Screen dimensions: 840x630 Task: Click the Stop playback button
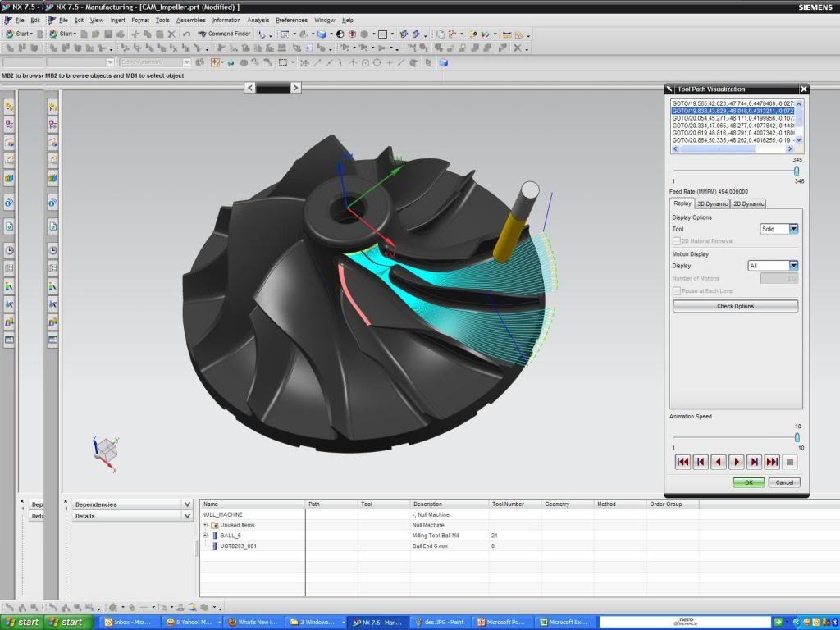pos(790,462)
